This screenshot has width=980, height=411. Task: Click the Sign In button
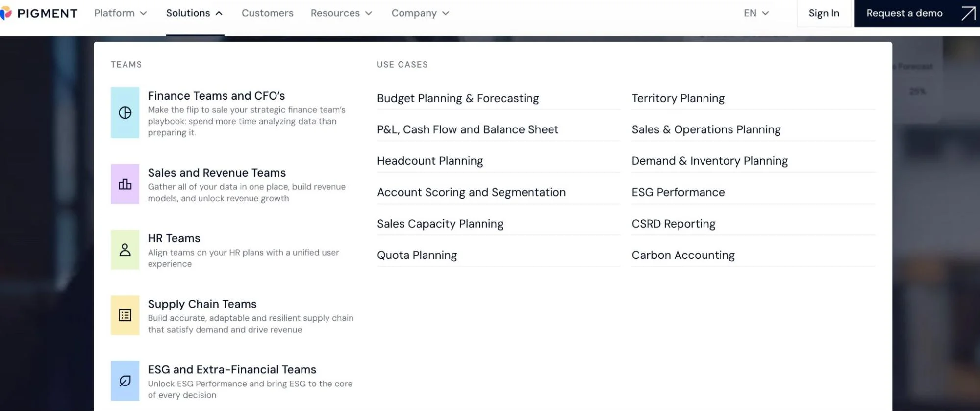coord(824,13)
